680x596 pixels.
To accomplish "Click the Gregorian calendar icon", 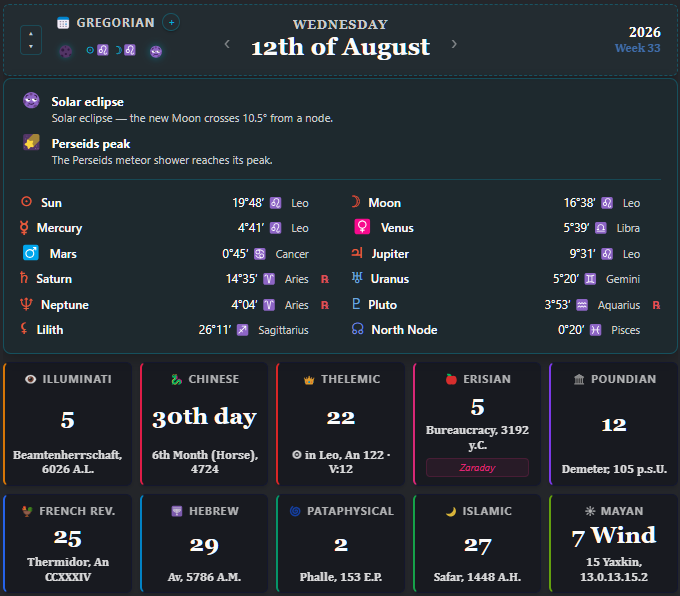I will (x=63, y=23).
